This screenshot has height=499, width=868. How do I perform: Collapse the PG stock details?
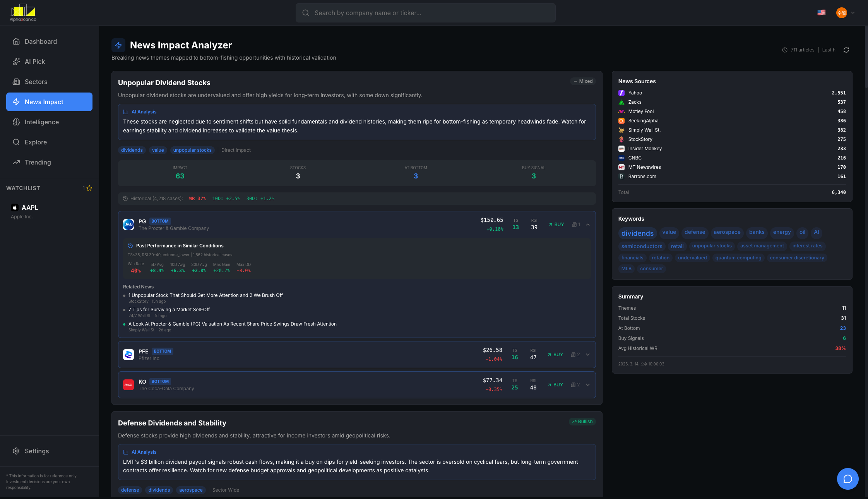point(588,224)
